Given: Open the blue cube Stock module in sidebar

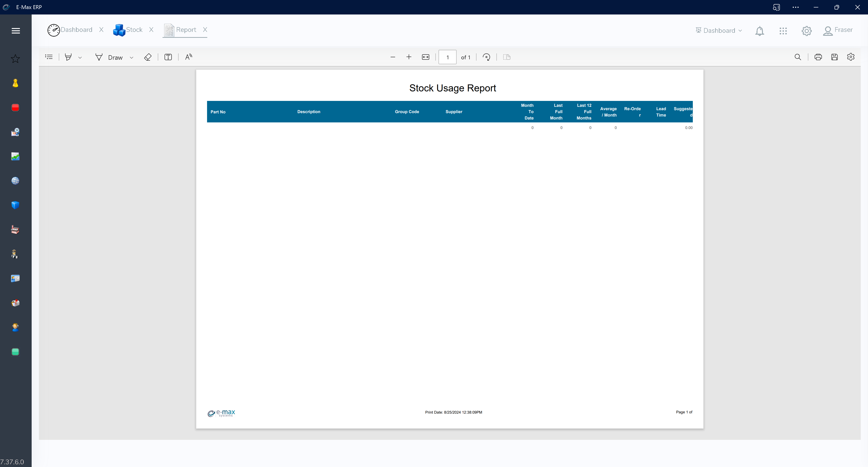Looking at the screenshot, I should (15, 205).
